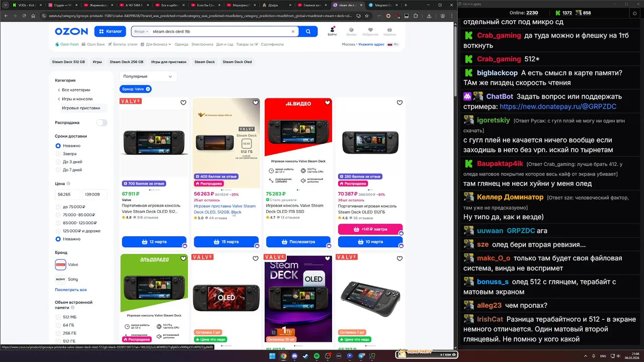Click the 15 марта add-to-cart button

(226, 242)
